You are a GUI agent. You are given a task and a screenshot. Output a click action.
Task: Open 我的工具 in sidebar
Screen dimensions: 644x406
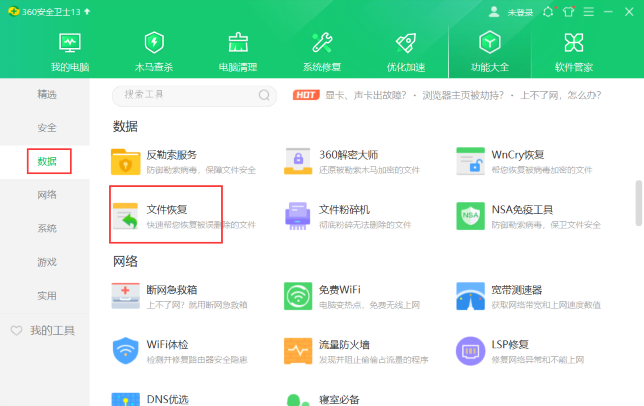click(52, 330)
